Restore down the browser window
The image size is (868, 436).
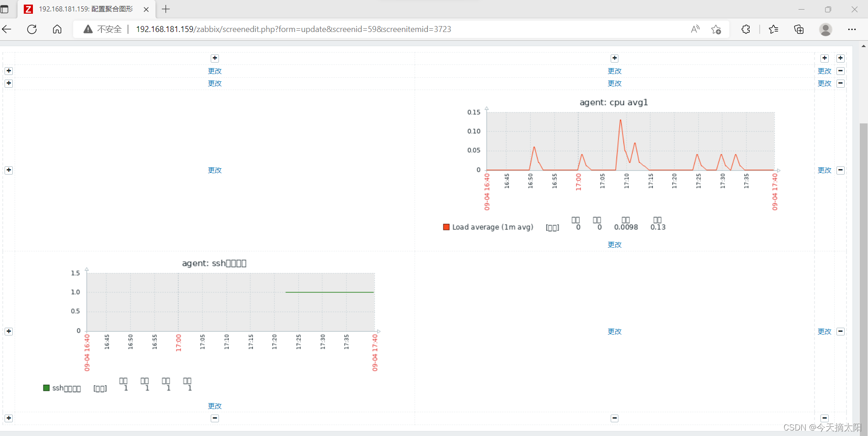point(828,9)
